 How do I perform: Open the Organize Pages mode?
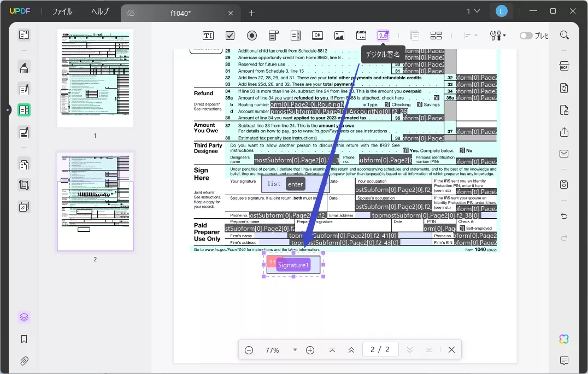(x=24, y=164)
